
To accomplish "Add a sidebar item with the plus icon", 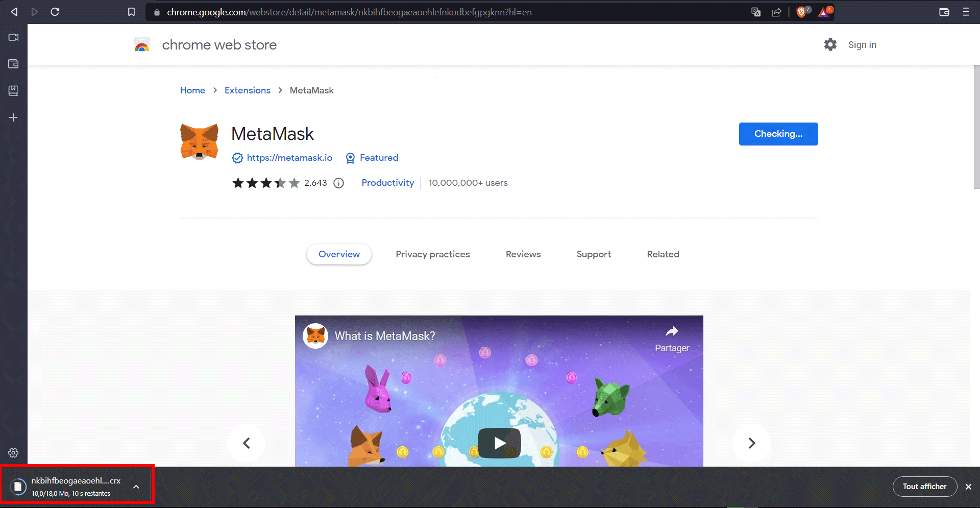I will 13,117.
